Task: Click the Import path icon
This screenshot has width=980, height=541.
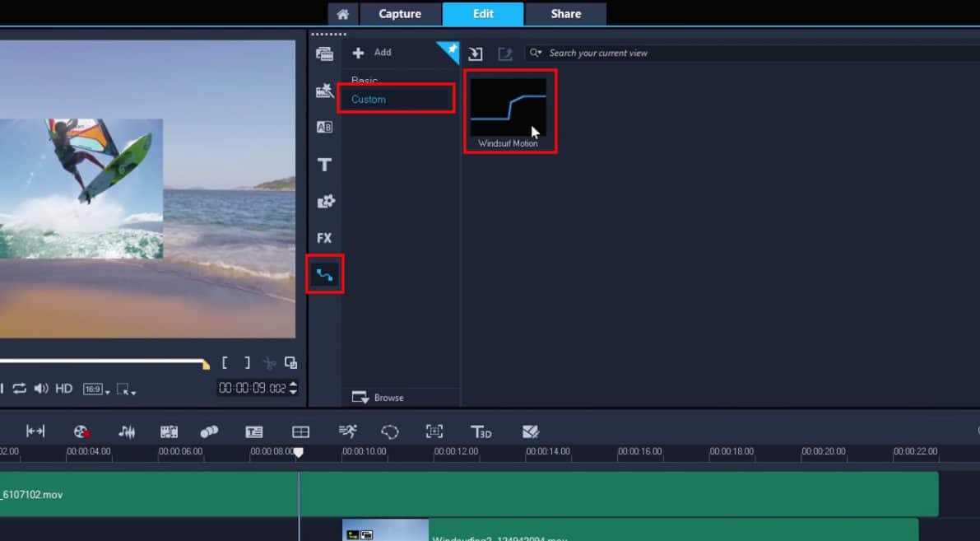Action: point(475,54)
